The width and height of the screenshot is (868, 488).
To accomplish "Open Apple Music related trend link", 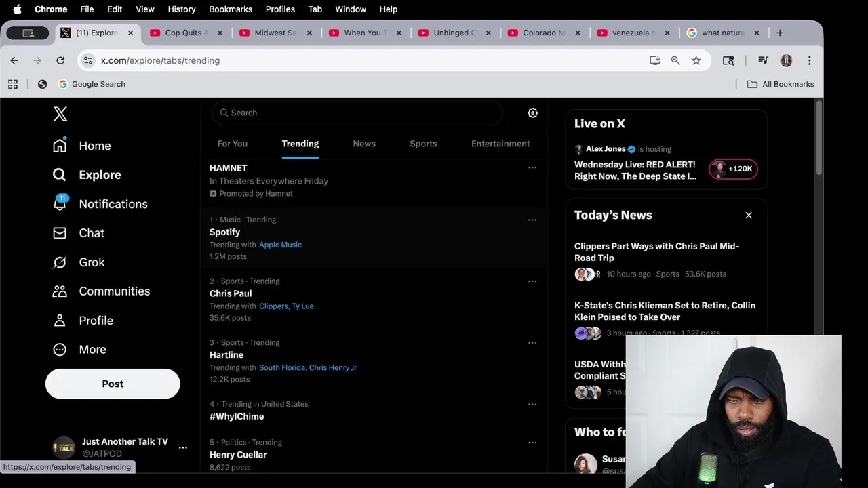I will click(x=280, y=245).
